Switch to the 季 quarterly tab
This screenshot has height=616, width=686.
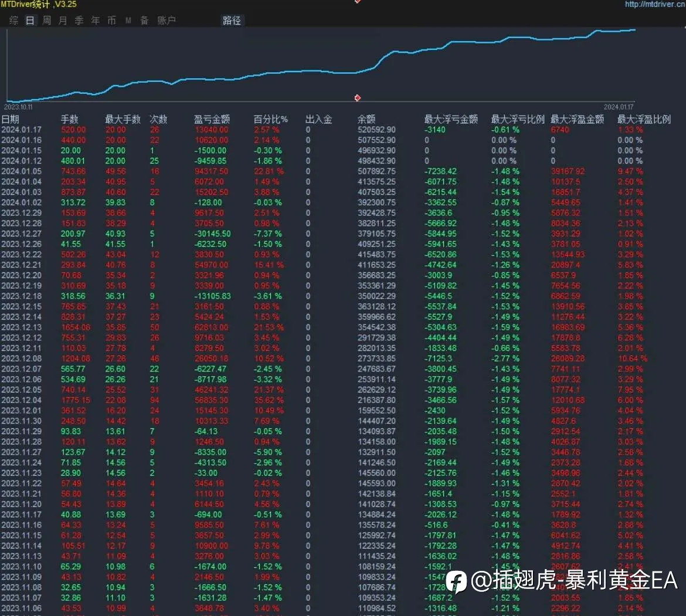[79, 21]
